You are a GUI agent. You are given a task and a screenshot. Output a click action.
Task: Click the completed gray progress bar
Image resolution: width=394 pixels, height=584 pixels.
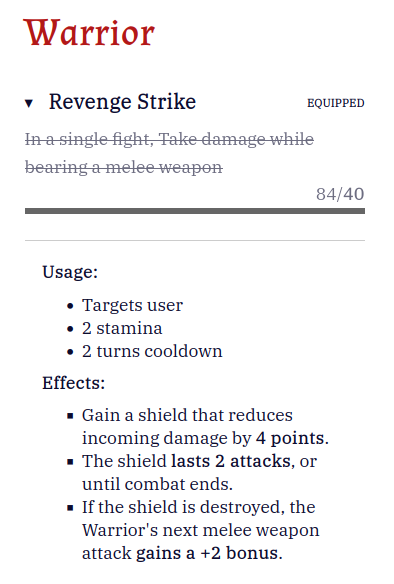pos(195,211)
